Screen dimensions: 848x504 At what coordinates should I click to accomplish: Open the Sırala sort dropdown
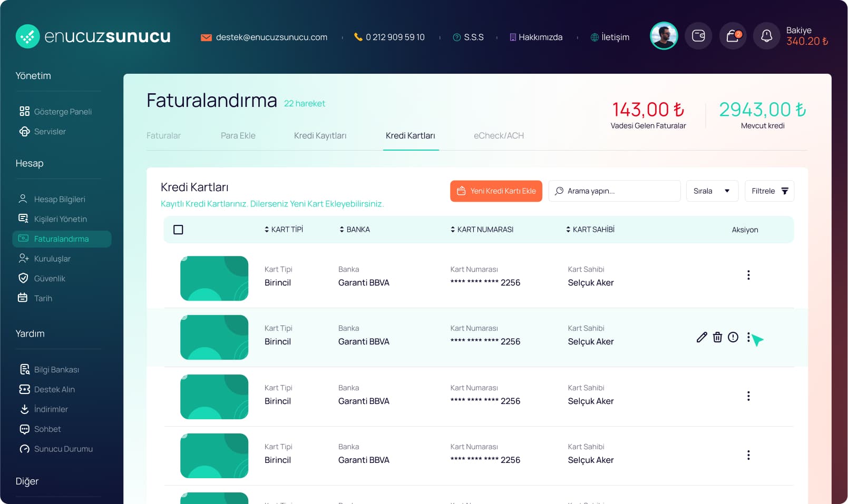coord(712,191)
